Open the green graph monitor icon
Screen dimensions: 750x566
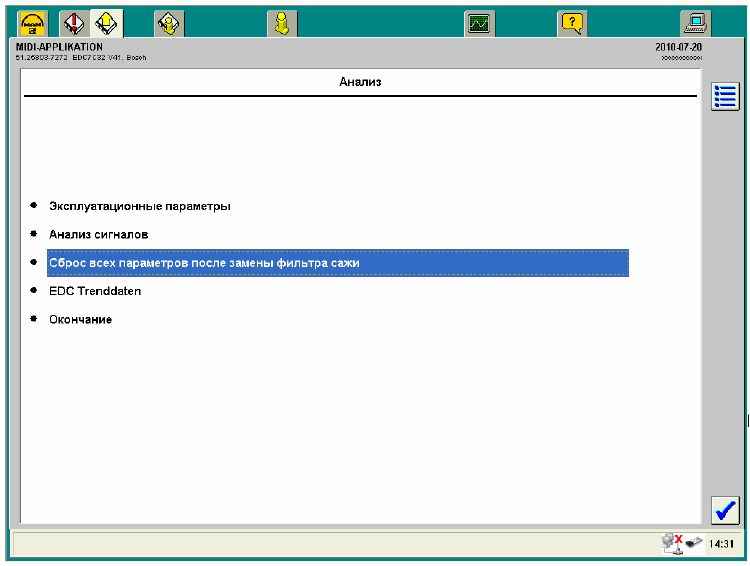tap(480, 22)
